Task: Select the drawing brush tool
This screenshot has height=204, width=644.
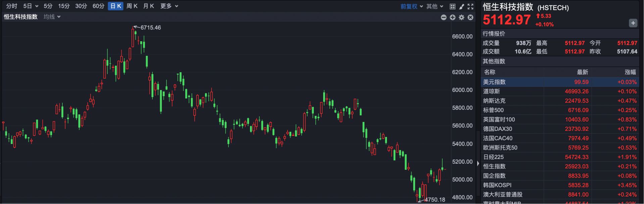Action: [461, 6]
